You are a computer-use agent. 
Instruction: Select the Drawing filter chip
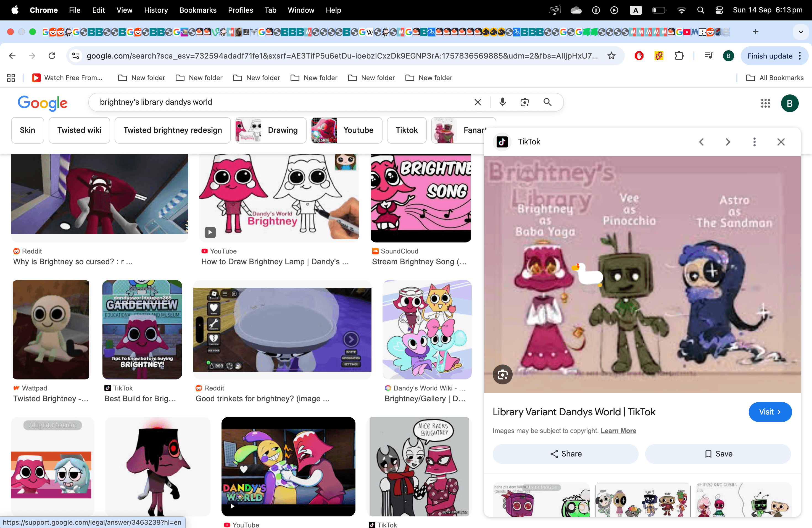tap(271, 130)
